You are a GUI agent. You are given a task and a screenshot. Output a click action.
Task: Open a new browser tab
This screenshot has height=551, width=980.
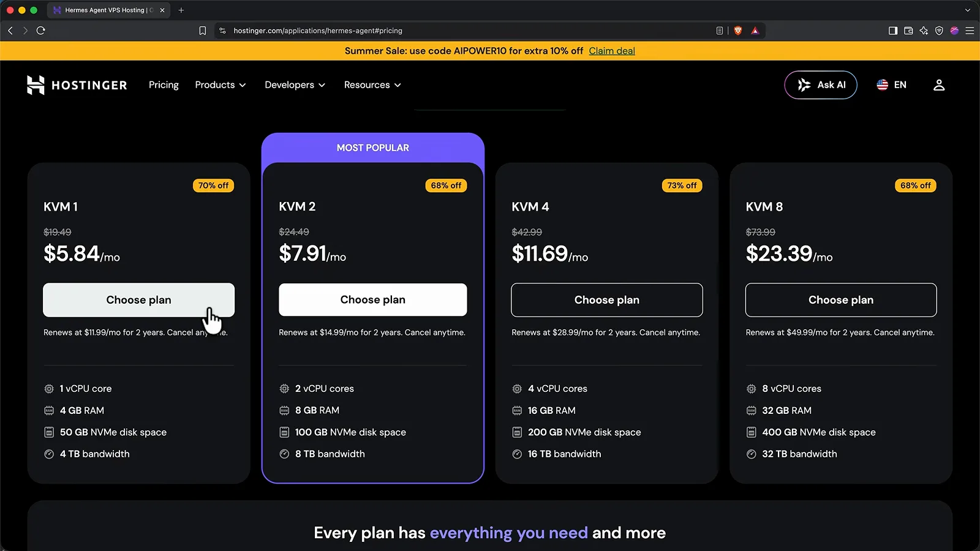coord(181,10)
